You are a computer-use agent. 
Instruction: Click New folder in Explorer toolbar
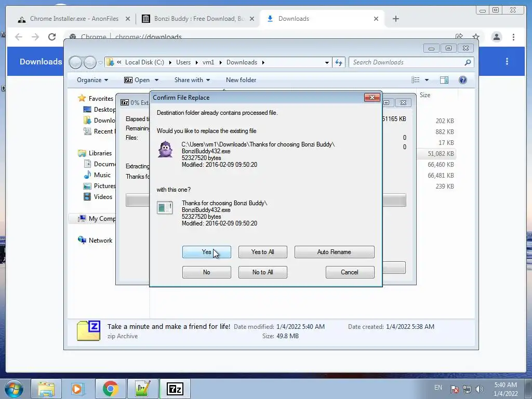tap(241, 80)
